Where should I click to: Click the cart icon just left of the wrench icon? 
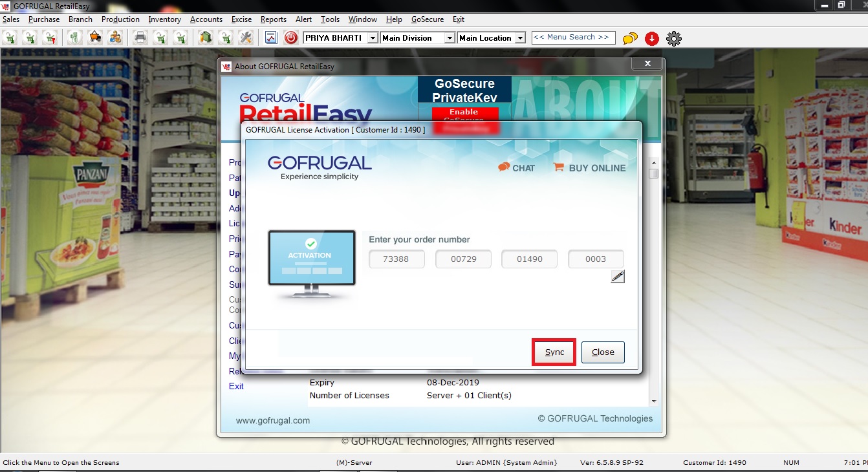tap(225, 38)
